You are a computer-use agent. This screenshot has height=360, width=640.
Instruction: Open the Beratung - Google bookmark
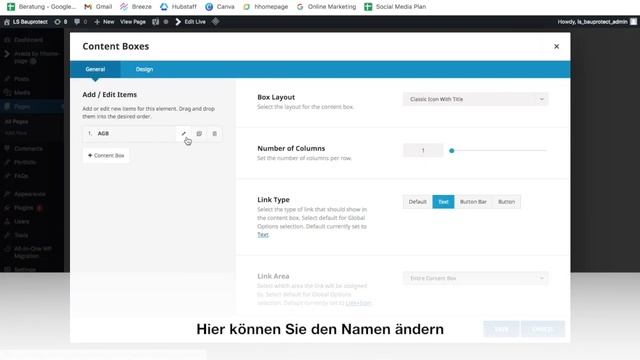click(x=42, y=7)
